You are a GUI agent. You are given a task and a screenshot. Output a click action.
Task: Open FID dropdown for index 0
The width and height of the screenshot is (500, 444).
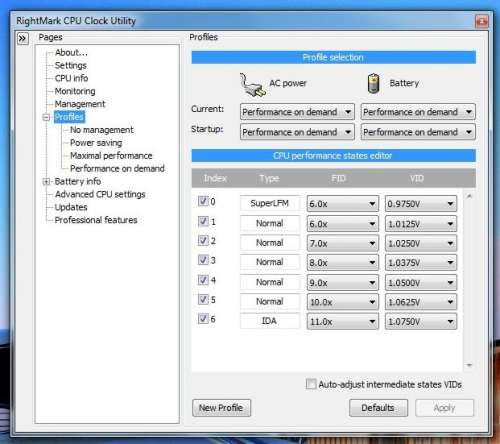343,204
